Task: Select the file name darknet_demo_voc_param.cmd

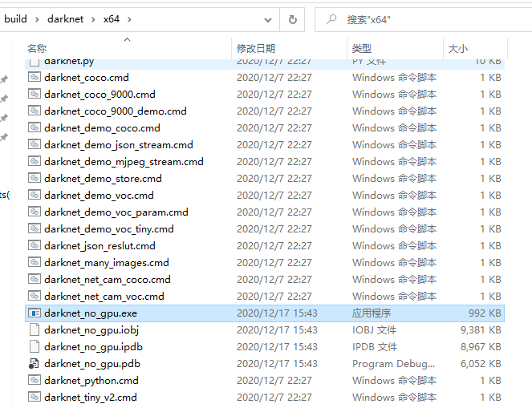Action: tap(116, 212)
